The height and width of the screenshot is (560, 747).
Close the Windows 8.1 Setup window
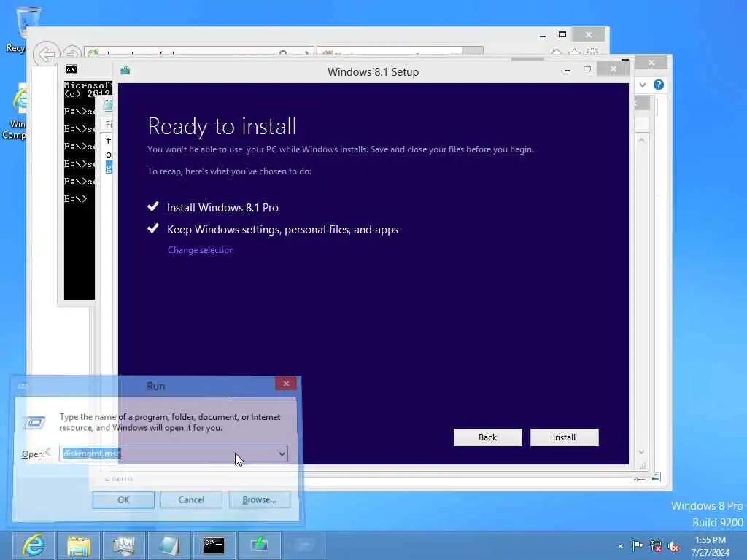pos(613,69)
